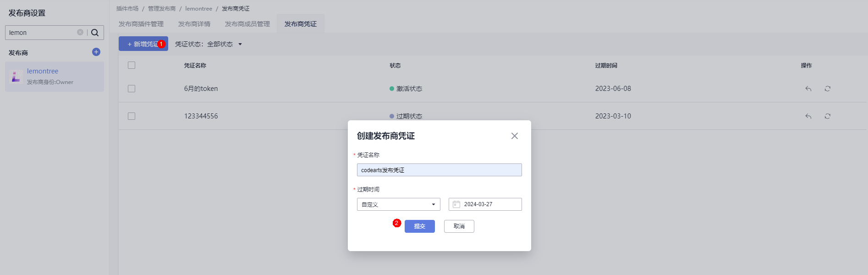Open the 自定义 expiration dropdown

[398, 204]
